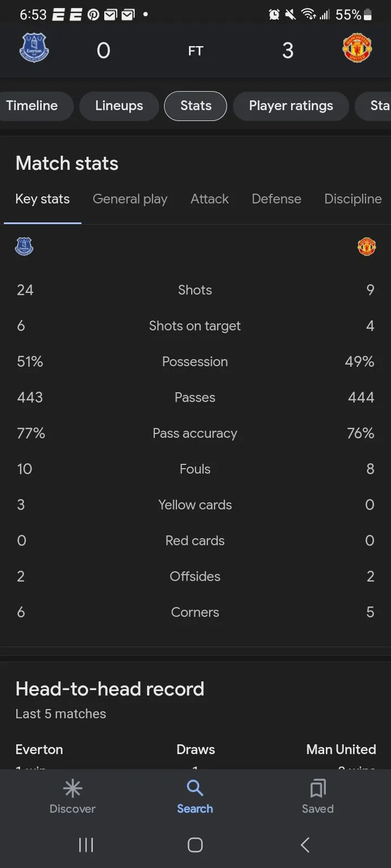Open the Discover tab icon
Image resolution: width=391 pixels, height=868 pixels.
(72, 788)
